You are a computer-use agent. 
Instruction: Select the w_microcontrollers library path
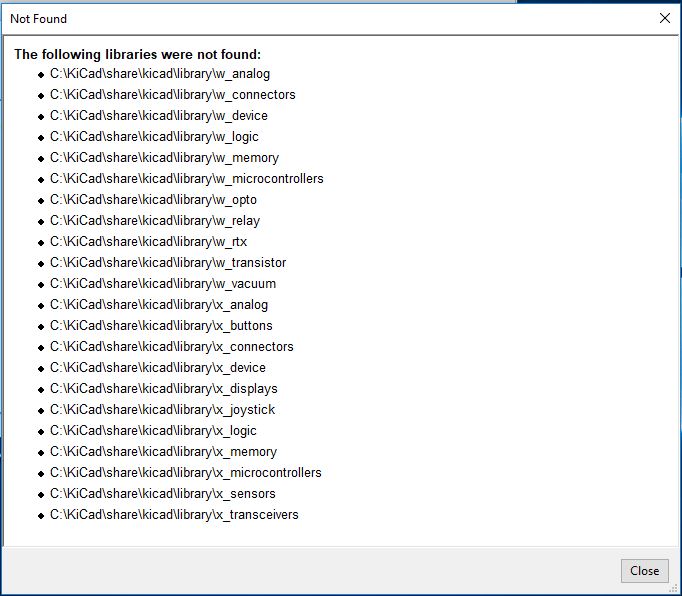[187, 179]
